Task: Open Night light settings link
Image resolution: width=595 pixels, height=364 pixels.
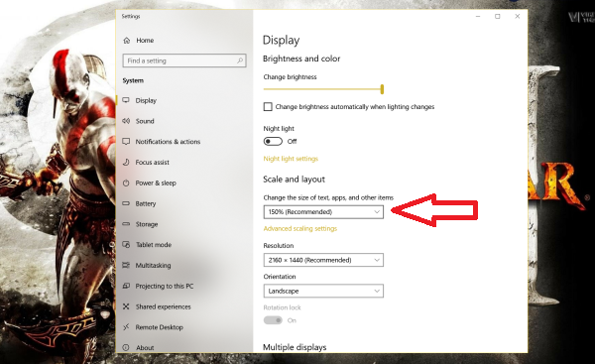Action: pos(291,159)
